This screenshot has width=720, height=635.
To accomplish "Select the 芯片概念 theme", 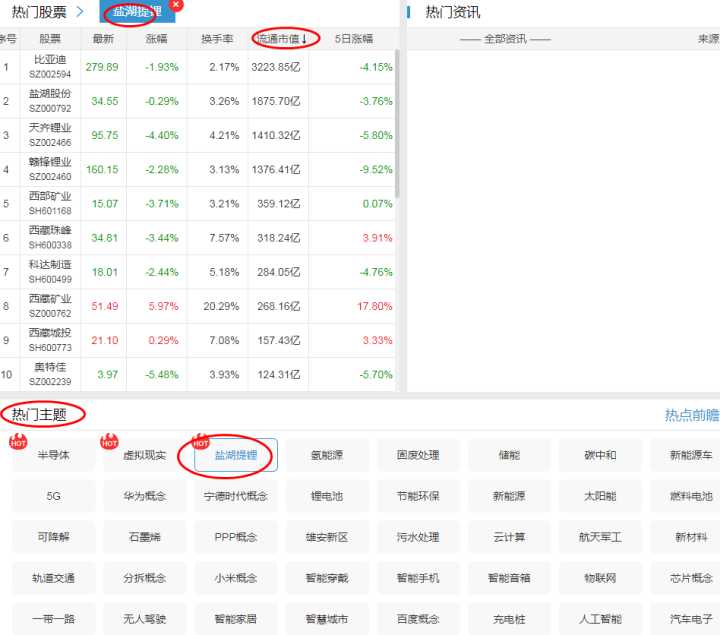I will point(685,578).
